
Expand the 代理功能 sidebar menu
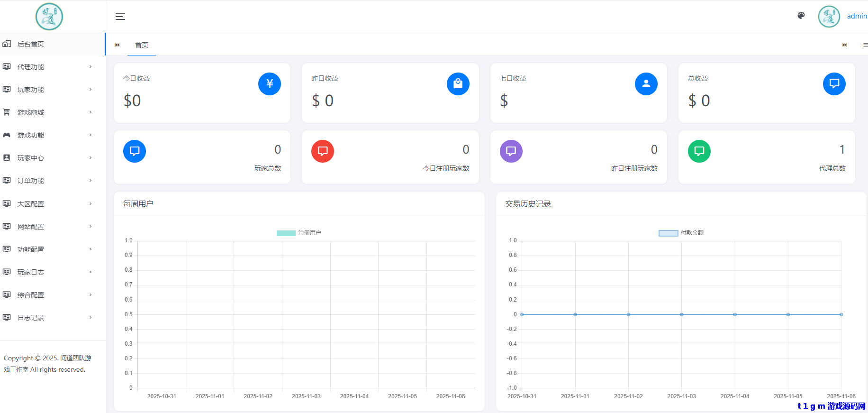[x=47, y=67]
